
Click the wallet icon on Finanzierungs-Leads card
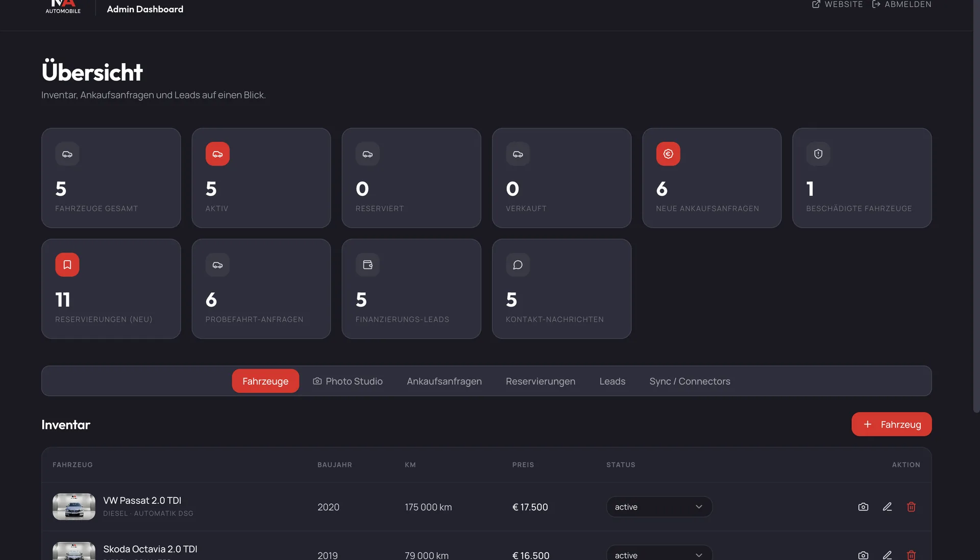click(x=367, y=265)
